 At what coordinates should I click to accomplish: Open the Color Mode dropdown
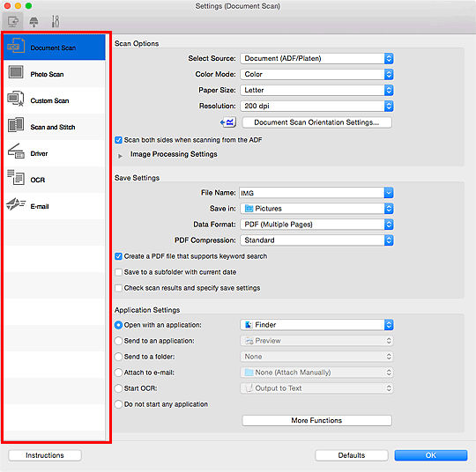coord(316,74)
